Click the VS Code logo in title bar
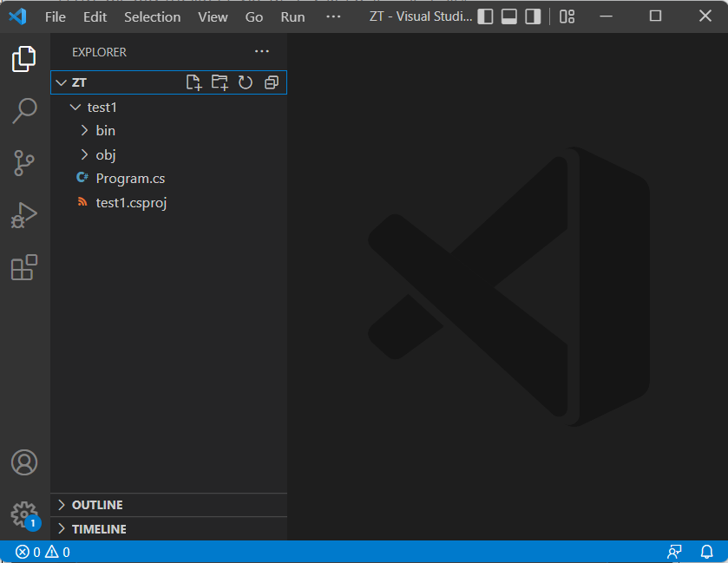The image size is (728, 563). pyautogui.click(x=17, y=16)
